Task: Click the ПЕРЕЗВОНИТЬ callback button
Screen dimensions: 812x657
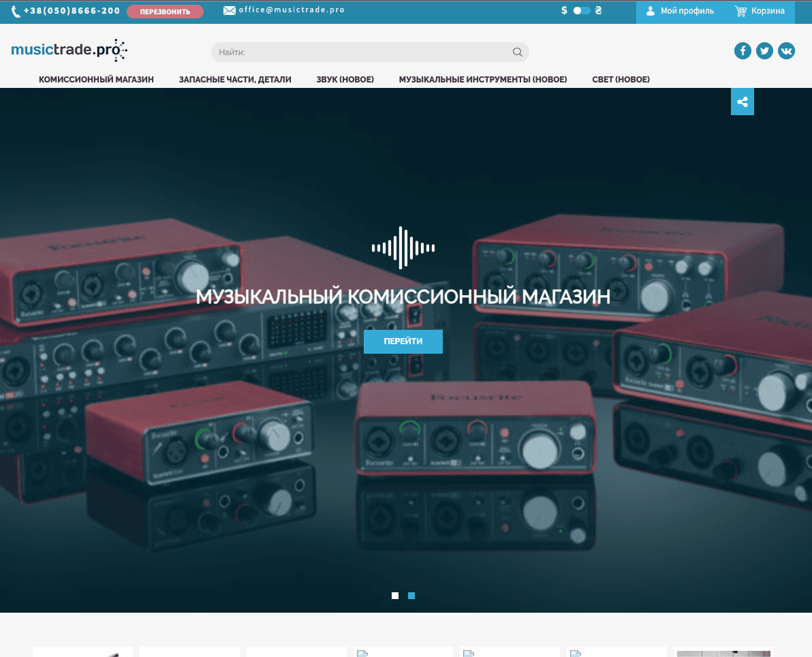Action: pyautogui.click(x=166, y=12)
